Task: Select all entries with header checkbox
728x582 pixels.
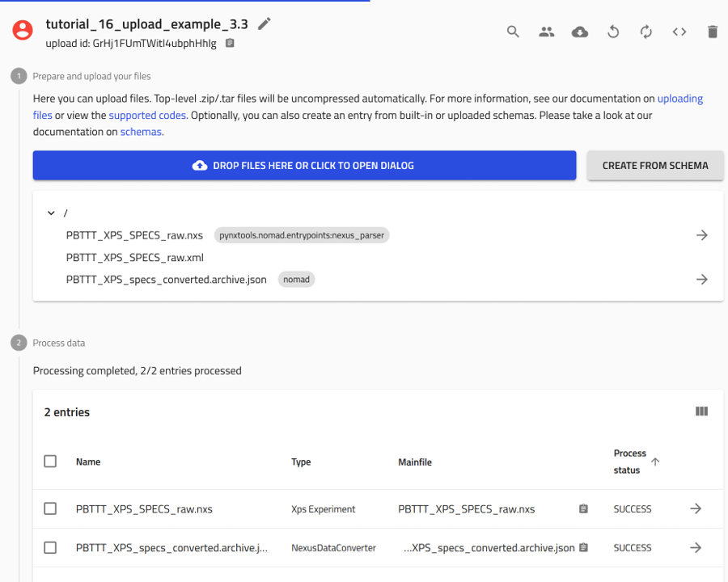Action: 50,462
